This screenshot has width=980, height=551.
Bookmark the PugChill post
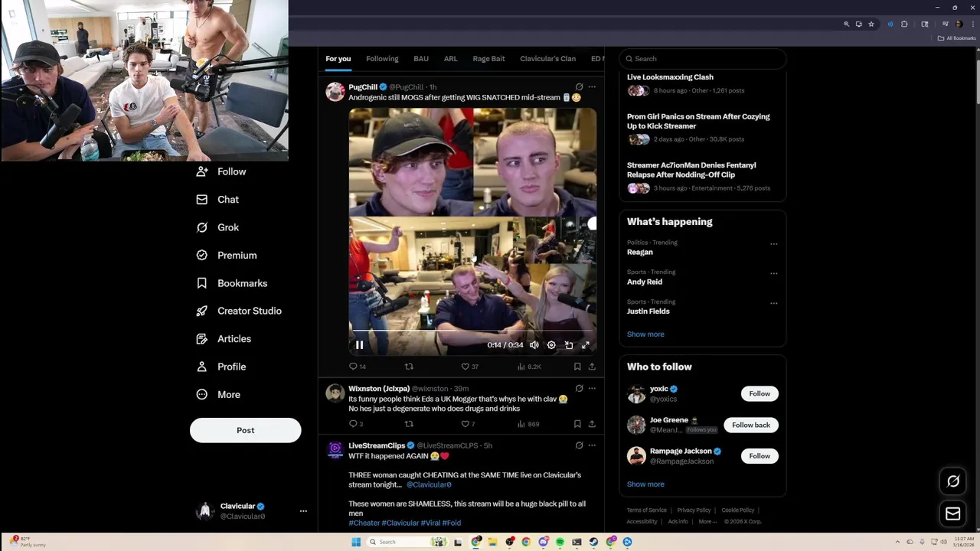click(x=577, y=367)
